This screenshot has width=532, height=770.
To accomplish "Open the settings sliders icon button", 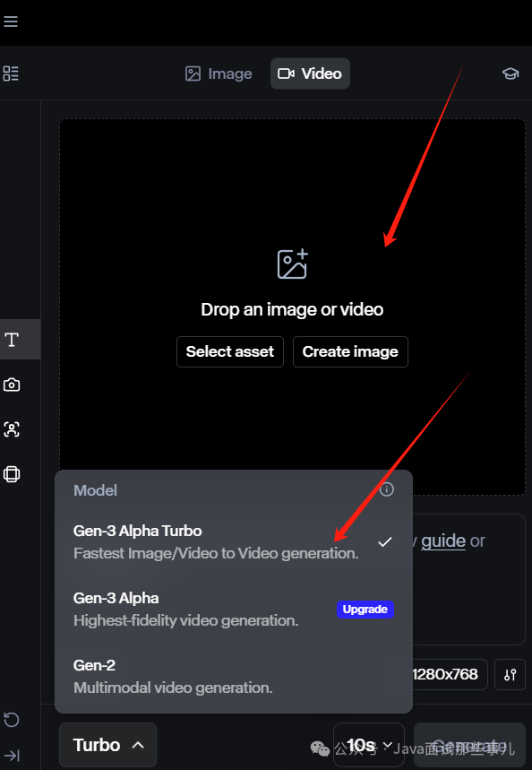I will point(510,675).
